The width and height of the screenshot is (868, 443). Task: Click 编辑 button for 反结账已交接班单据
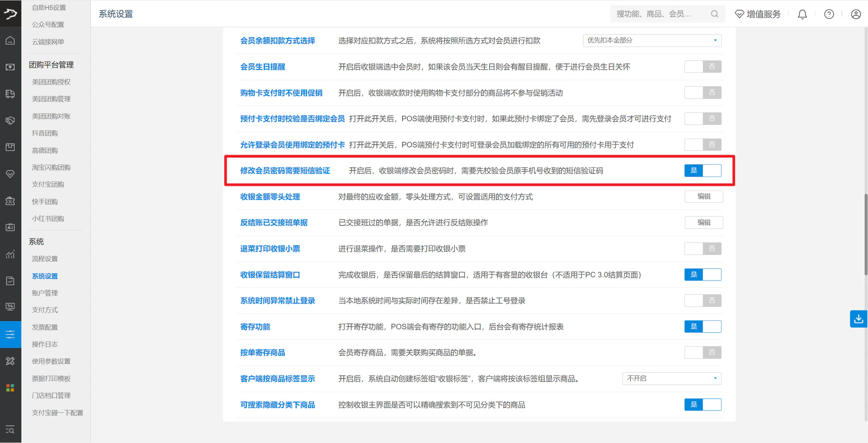pos(704,223)
